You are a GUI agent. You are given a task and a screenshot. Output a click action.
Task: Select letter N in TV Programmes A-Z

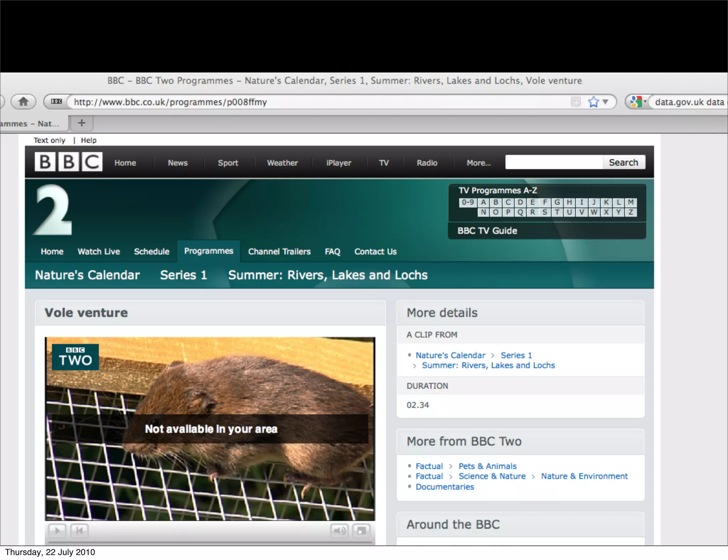point(483,212)
